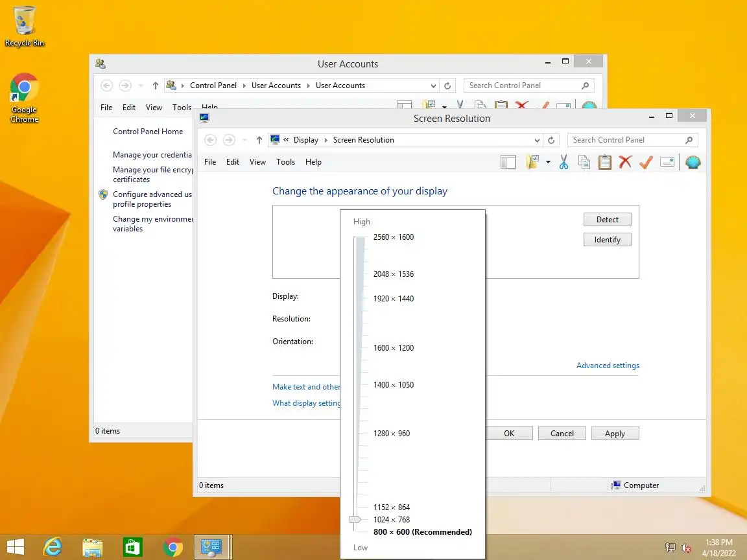
Task: Open Folder Options icon in Screen Resolution toolbar
Action: point(532,163)
